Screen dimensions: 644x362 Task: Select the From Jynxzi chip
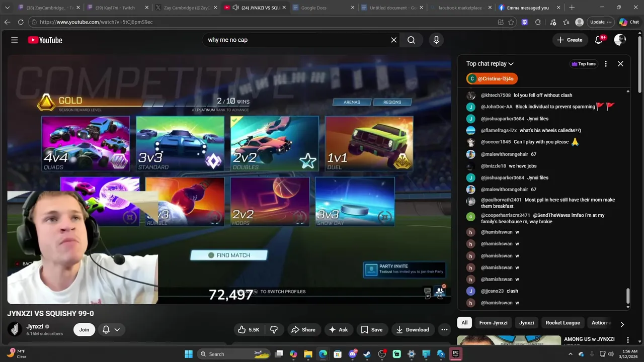tap(493, 323)
